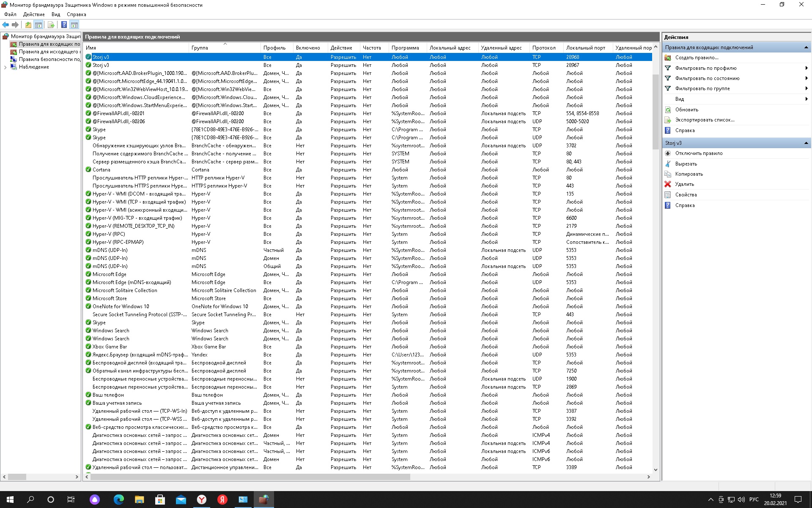Open the Действие menu
812x508 pixels.
point(34,14)
